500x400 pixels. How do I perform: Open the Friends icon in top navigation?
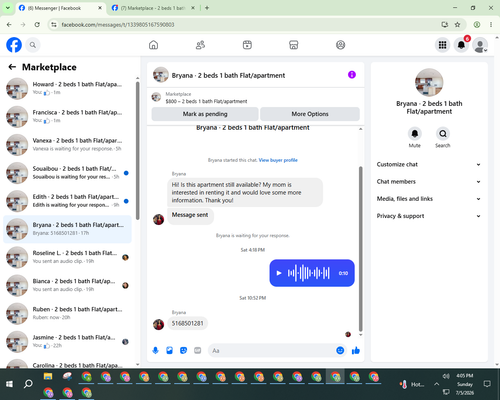click(x=200, y=45)
